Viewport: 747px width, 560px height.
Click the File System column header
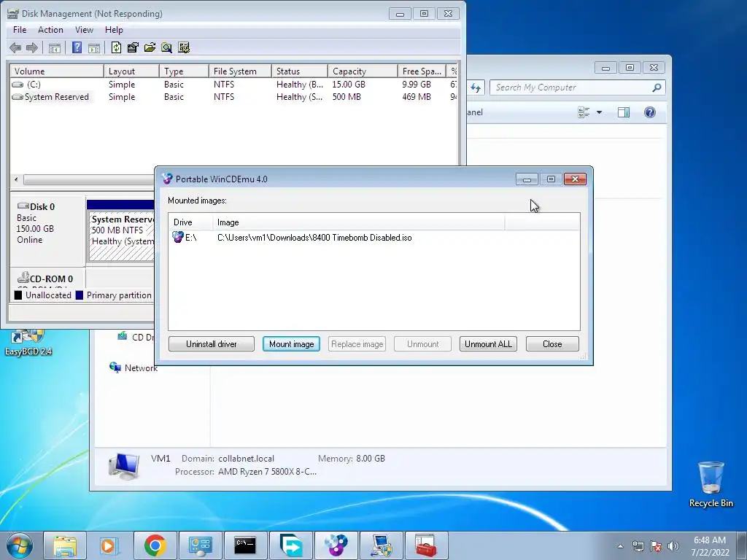click(x=240, y=71)
